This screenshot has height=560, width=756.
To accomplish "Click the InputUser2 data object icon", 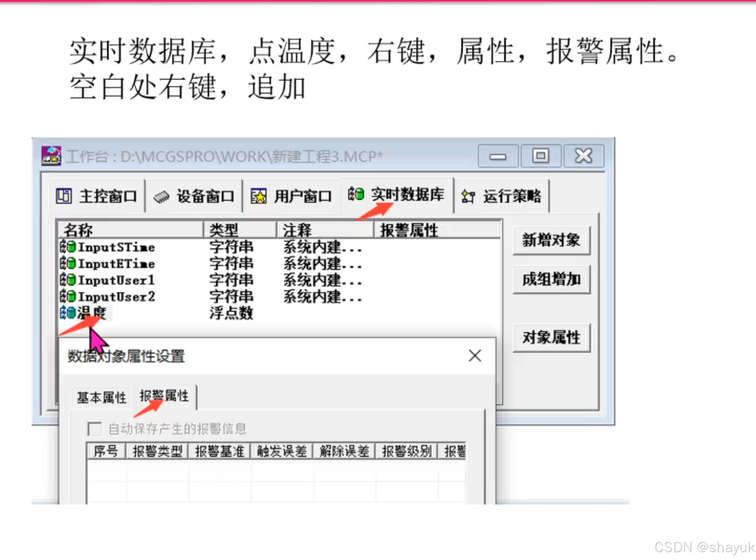I will pos(68,296).
